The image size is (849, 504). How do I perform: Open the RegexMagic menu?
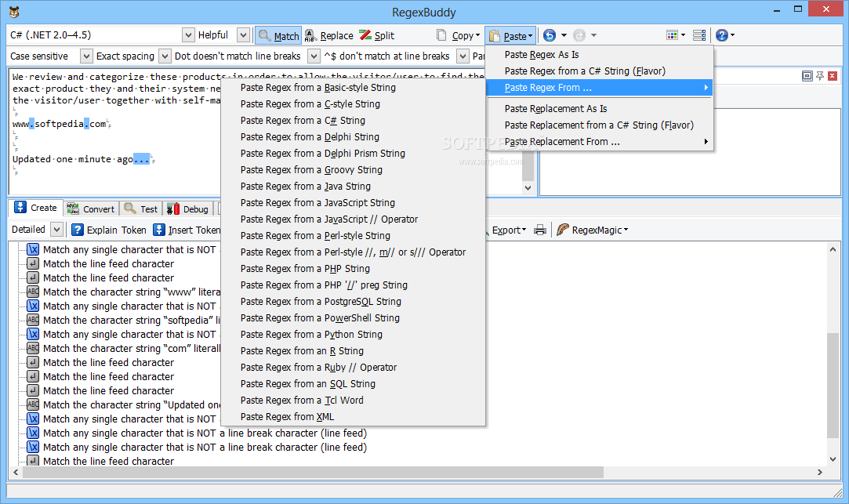593,230
